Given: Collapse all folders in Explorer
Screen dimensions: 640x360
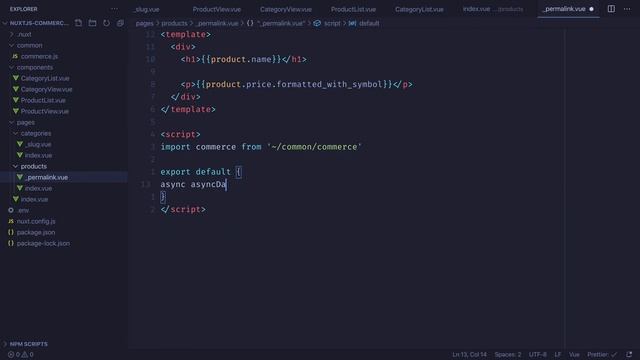Looking at the screenshot, I should pos(120,23).
